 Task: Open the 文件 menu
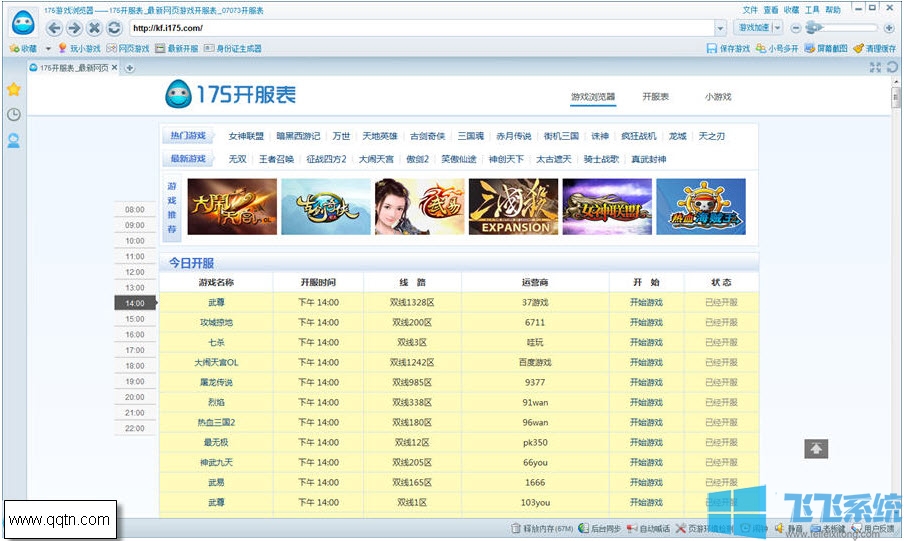pyautogui.click(x=750, y=9)
